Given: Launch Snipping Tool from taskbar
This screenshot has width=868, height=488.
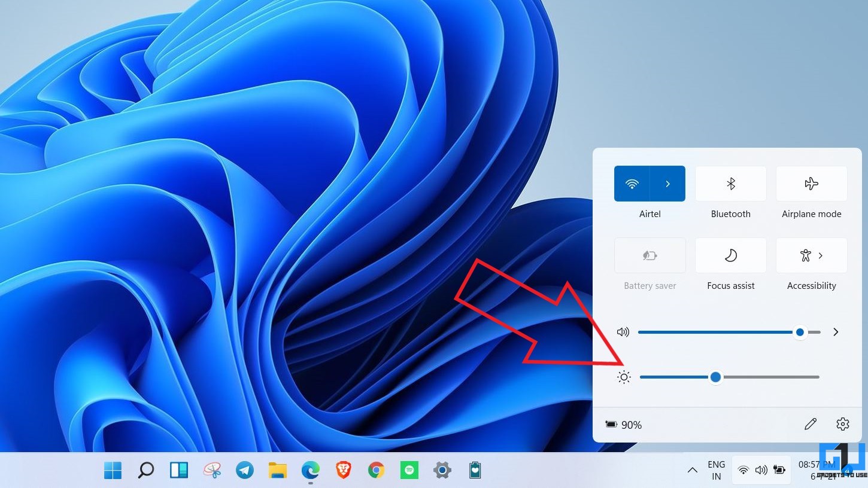Looking at the screenshot, I should coord(212,471).
